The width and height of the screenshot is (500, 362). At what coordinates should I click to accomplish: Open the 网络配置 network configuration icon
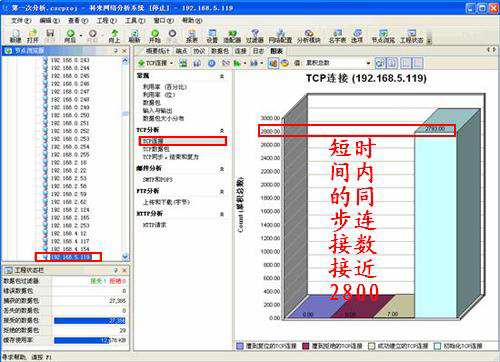280,36
